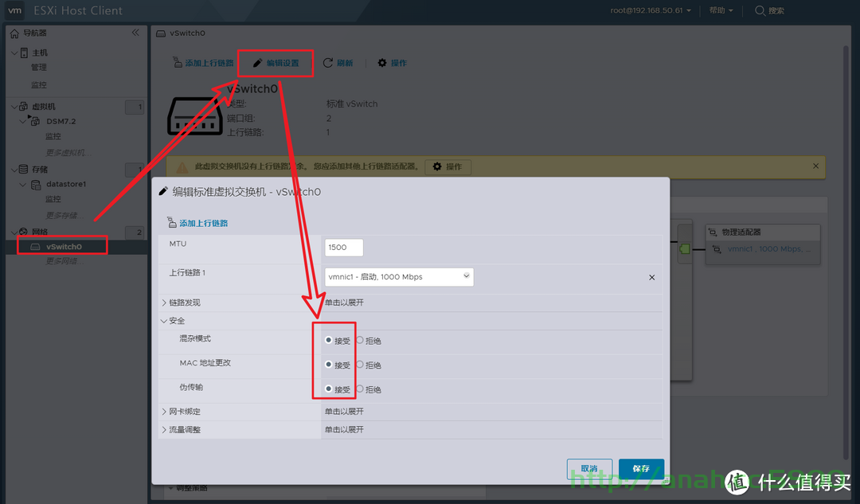Click the storage icon in navigator
This screenshot has height=504, width=860.
(24, 169)
